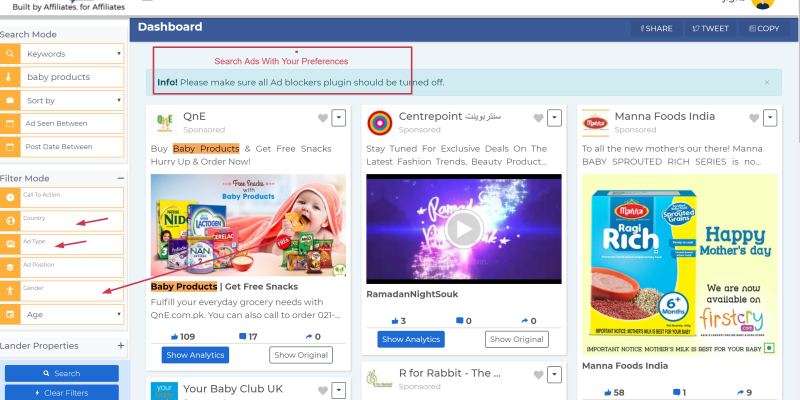This screenshot has width=800, height=400.
Task: Click the person icon beside Gender
Action: (10, 291)
